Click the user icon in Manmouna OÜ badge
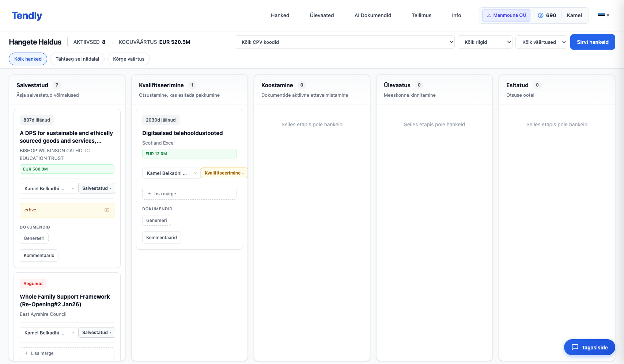The height and width of the screenshot is (364, 624). click(x=488, y=15)
